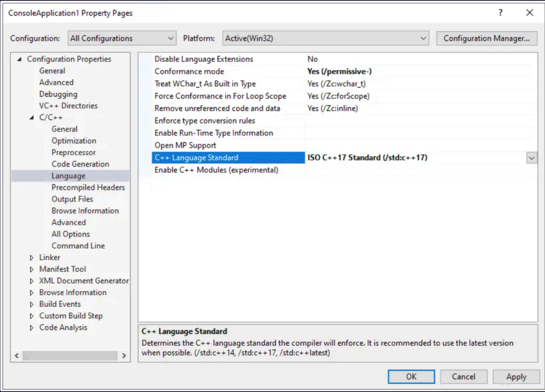The image size is (545, 392).
Task: Expand the Manifest Tool node
Action: pyautogui.click(x=32, y=269)
